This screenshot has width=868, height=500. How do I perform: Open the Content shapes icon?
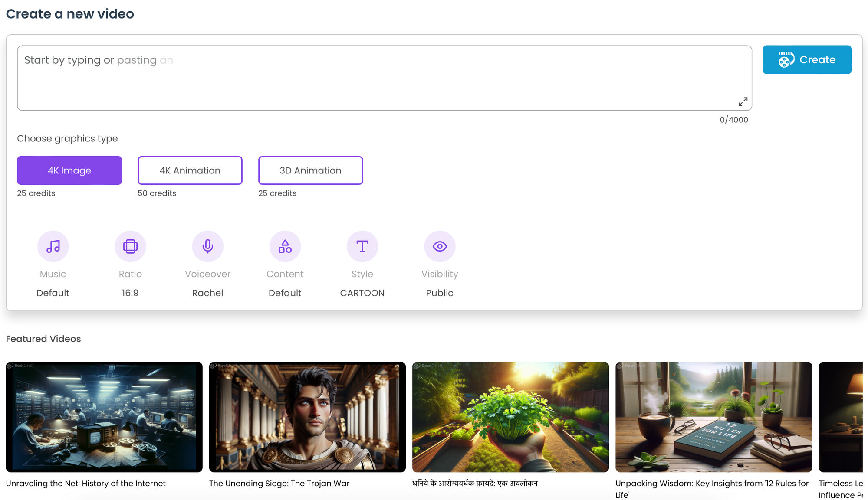pos(285,246)
